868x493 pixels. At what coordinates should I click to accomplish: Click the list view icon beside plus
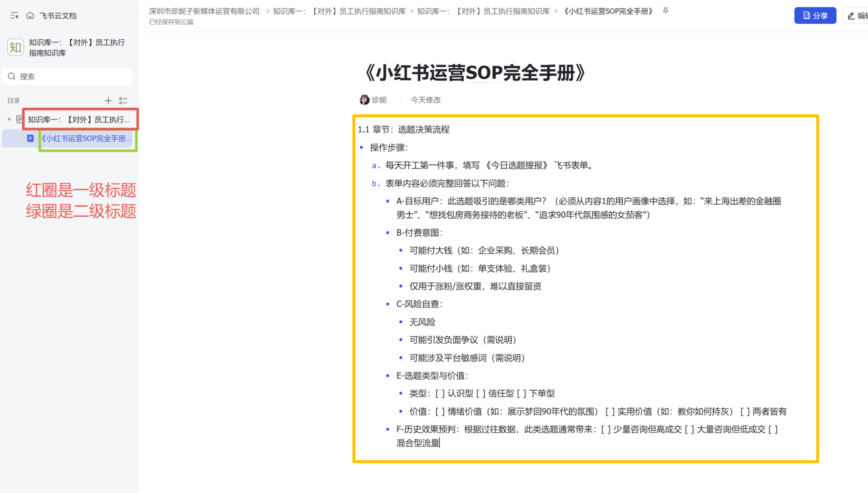[x=123, y=101]
